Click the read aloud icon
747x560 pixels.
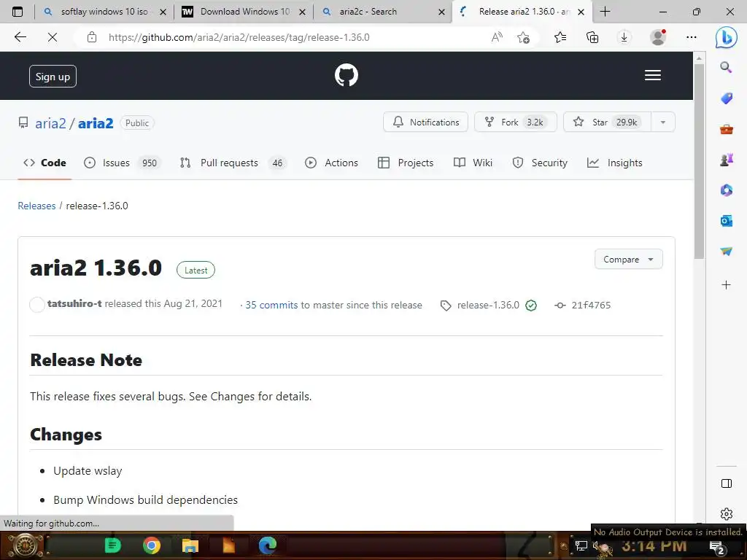point(497,37)
